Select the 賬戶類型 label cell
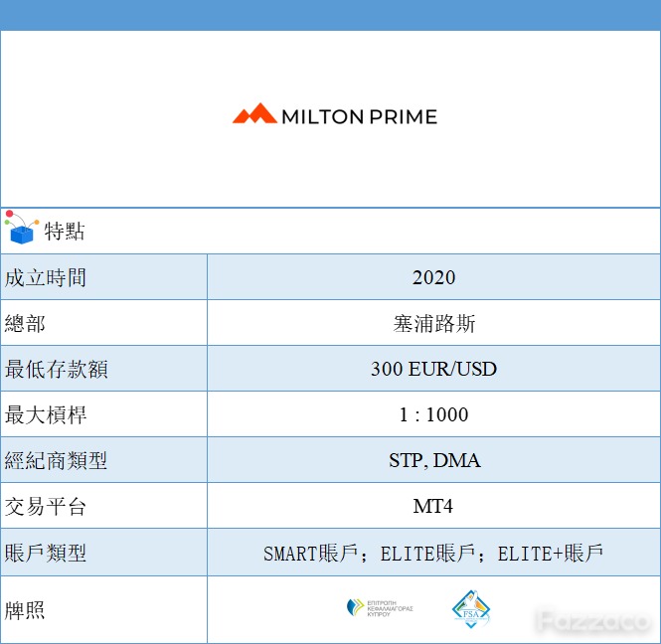 coord(103,553)
